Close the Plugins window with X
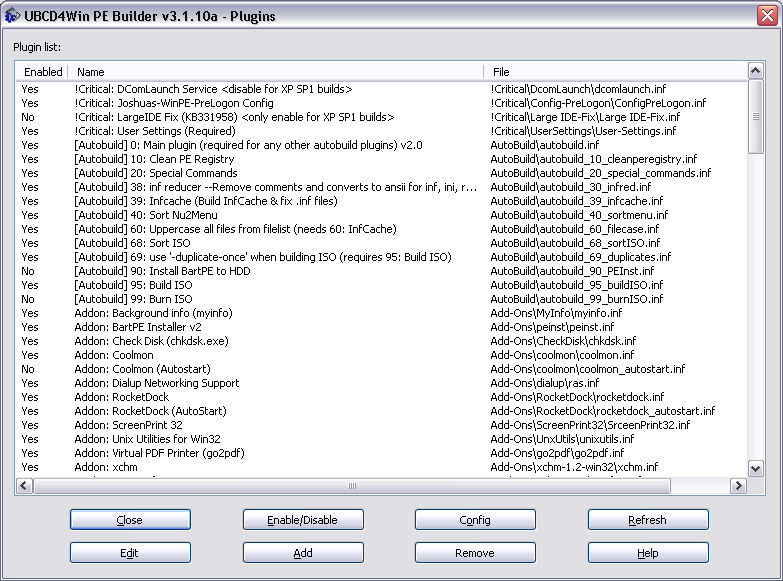The height and width of the screenshot is (581, 783). coord(765,15)
